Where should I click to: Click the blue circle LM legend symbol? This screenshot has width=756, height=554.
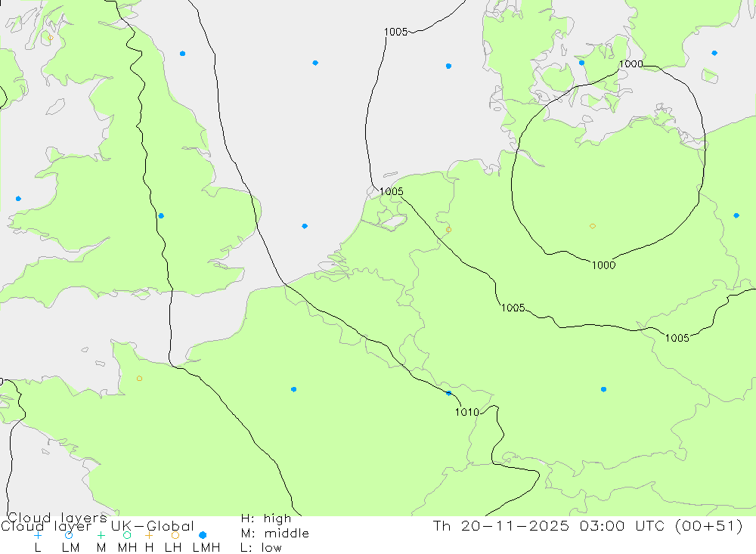pos(69,535)
